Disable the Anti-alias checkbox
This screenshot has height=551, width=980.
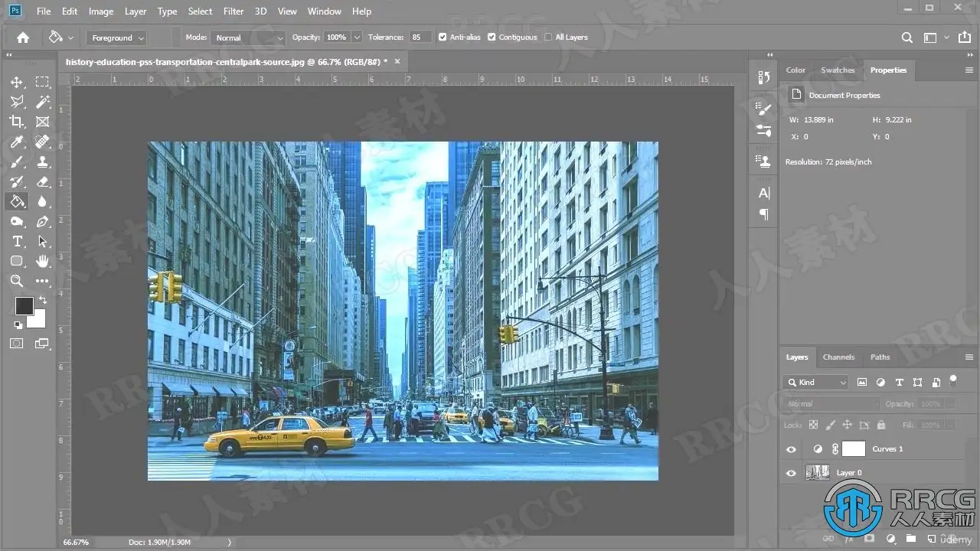coord(443,37)
